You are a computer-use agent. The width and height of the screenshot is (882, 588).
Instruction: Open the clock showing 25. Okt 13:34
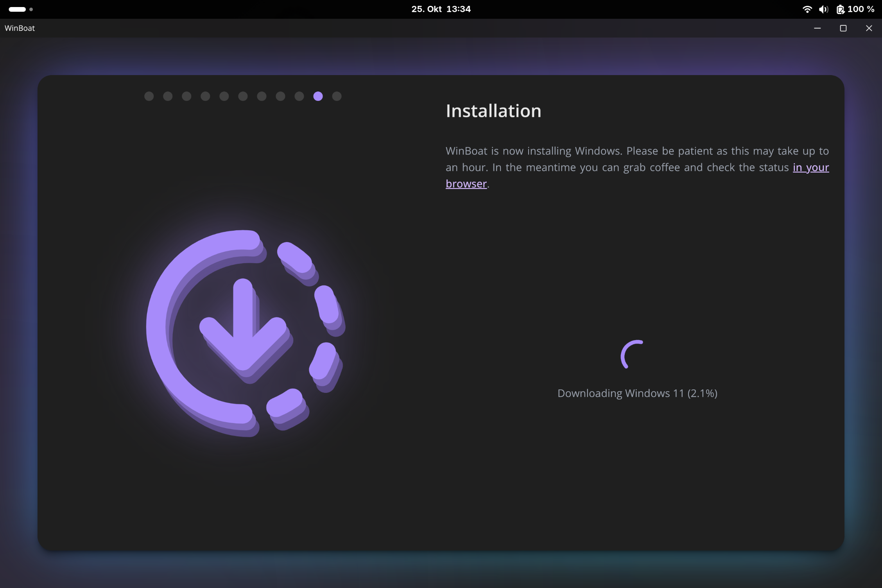tap(441, 9)
